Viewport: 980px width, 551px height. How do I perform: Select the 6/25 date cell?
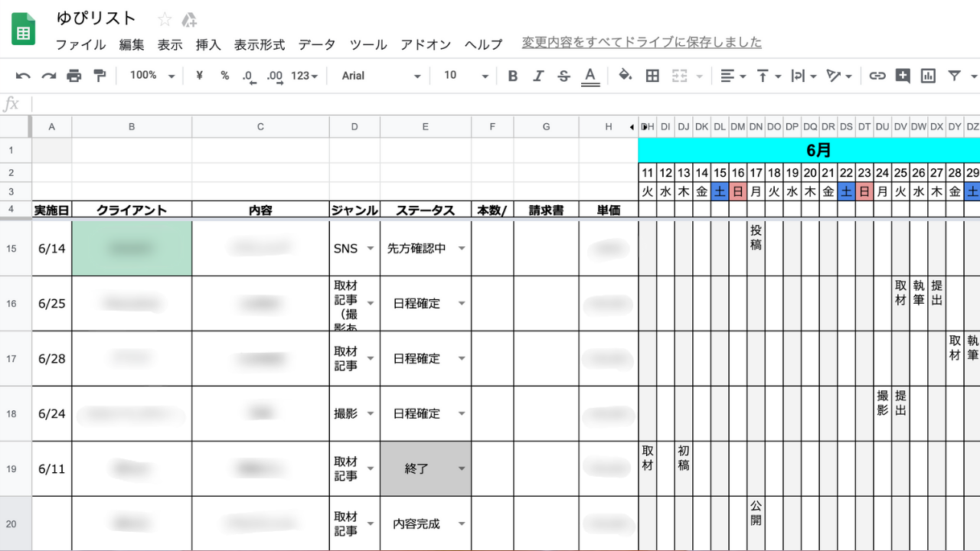pyautogui.click(x=51, y=304)
